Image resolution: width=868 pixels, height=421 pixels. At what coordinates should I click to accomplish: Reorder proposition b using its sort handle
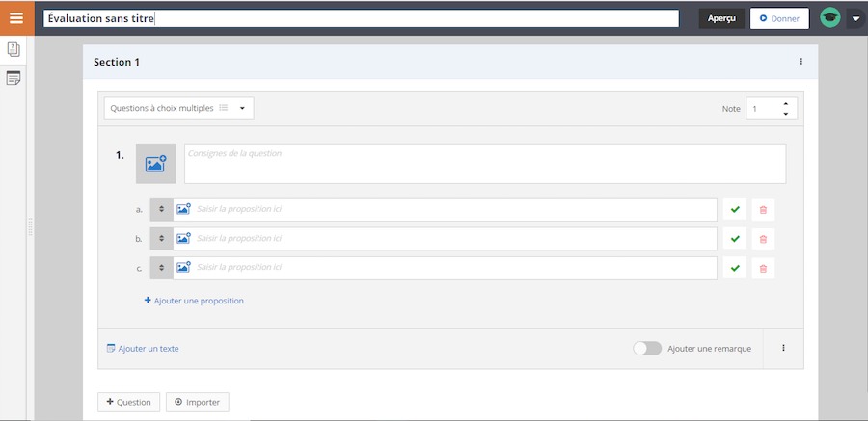click(x=161, y=238)
